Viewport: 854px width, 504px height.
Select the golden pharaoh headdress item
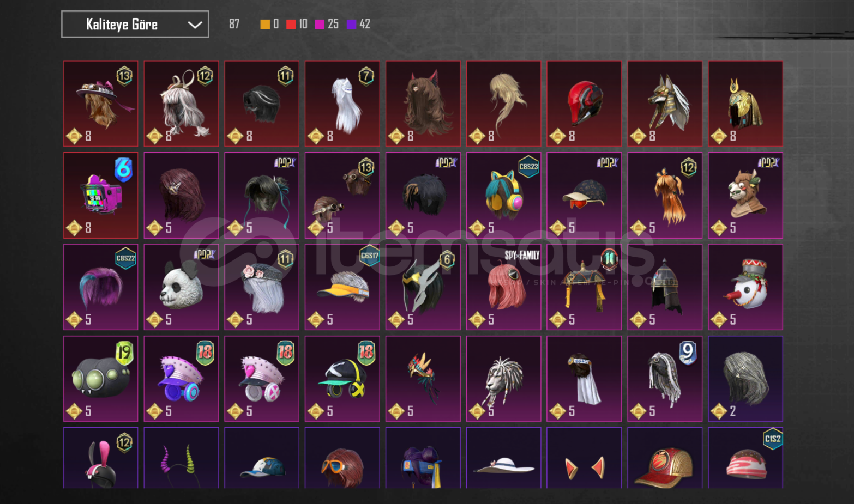(x=745, y=104)
